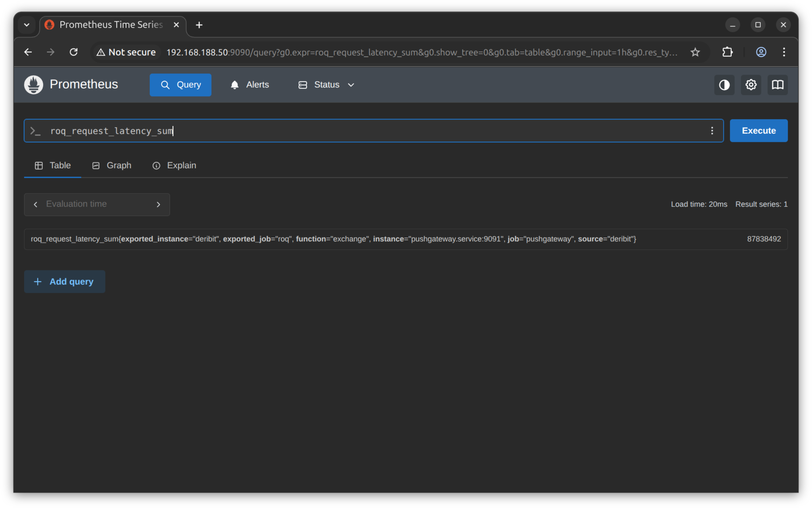Click the Prometheus title link
This screenshot has width=812, height=508.
click(x=84, y=84)
